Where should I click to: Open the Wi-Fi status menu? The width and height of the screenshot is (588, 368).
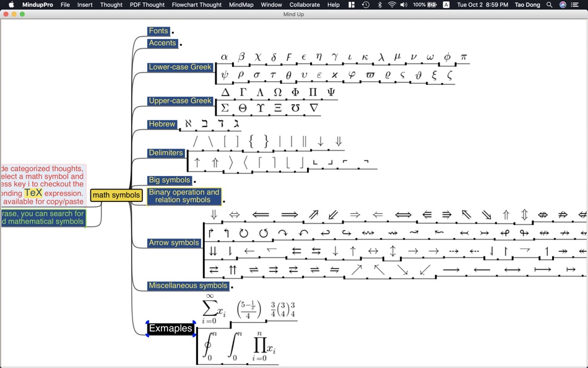pos(392,5)
